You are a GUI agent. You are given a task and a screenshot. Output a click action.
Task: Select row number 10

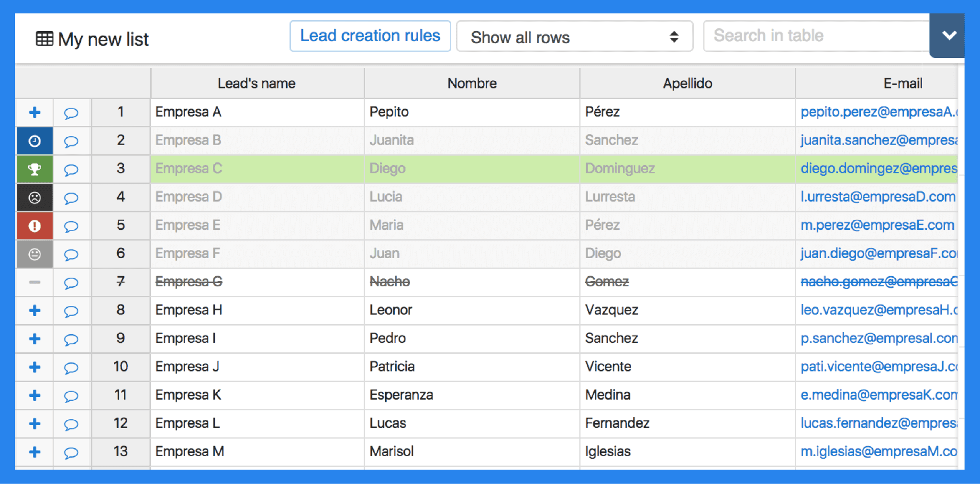(x=121, y=367)
